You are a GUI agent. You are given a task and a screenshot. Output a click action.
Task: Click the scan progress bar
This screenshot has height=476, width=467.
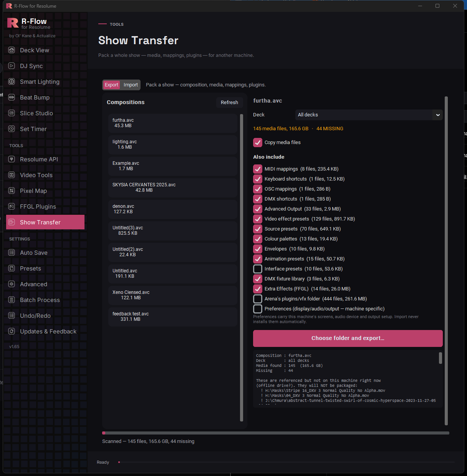[x=276, y=433]
